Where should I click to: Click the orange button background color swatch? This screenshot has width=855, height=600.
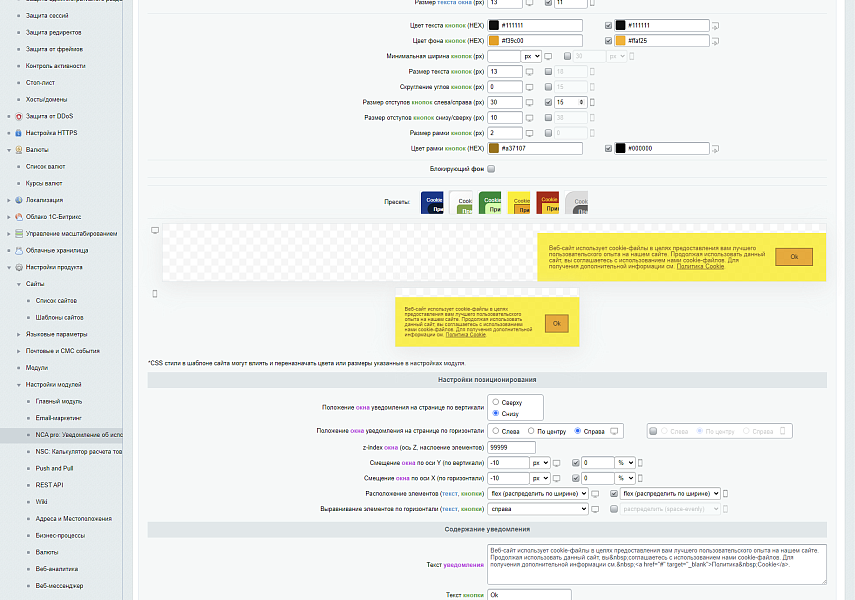(494, 41)
